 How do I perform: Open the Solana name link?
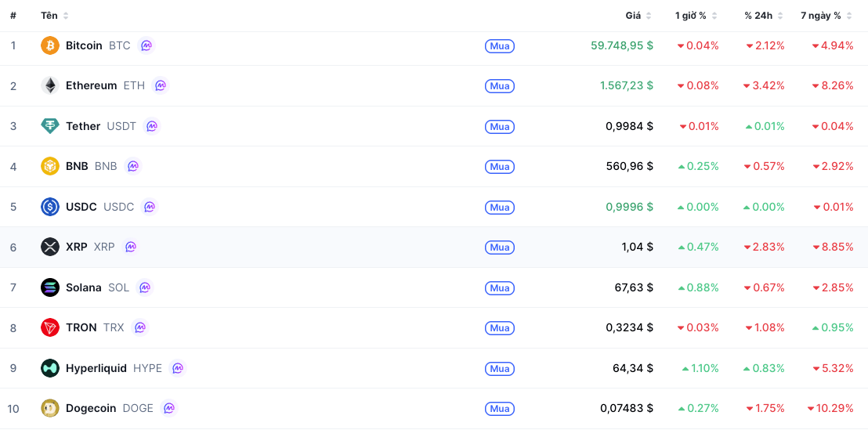(x=84, y=287)
